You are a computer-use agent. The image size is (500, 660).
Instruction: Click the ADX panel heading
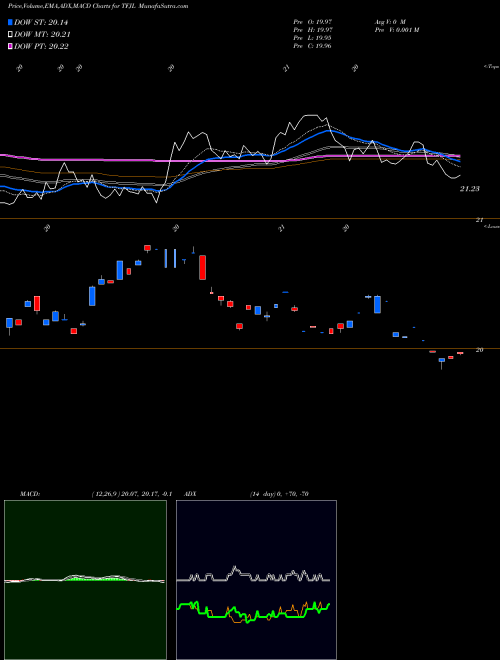coord(191,494)
